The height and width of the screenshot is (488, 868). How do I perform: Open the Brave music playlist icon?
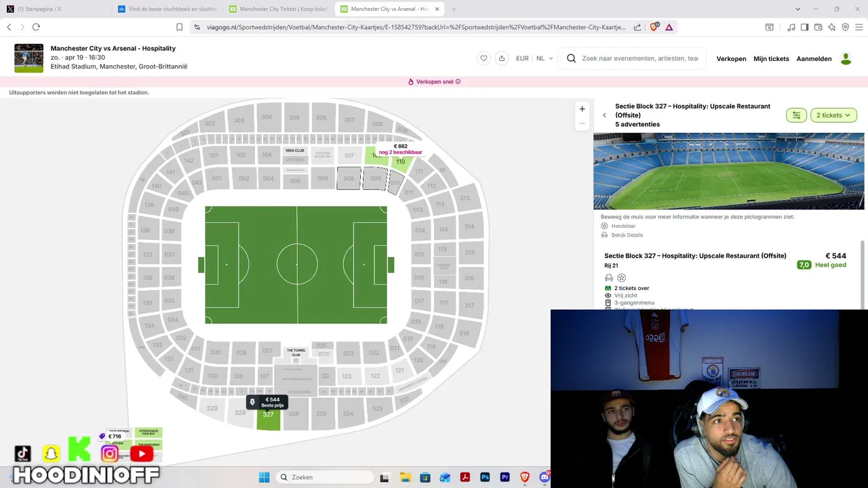(791, 27)
